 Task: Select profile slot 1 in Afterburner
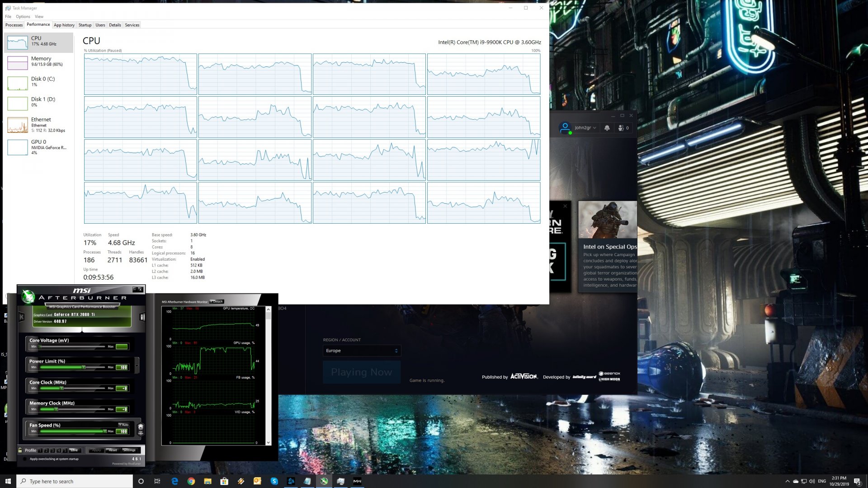point(40,450)
